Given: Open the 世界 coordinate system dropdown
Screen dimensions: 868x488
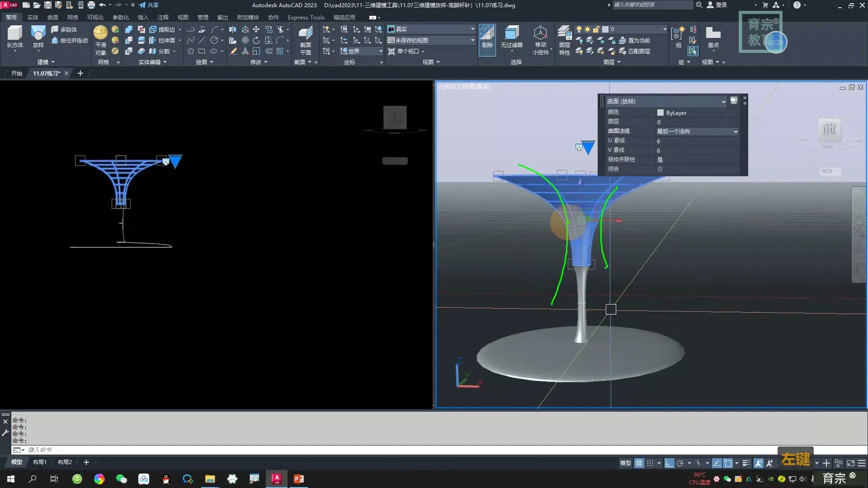Looking at the screenshot, I should 380,51.
